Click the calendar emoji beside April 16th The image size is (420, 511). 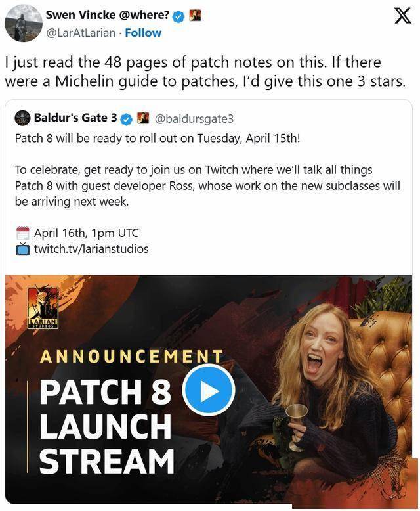pos(23,233)
